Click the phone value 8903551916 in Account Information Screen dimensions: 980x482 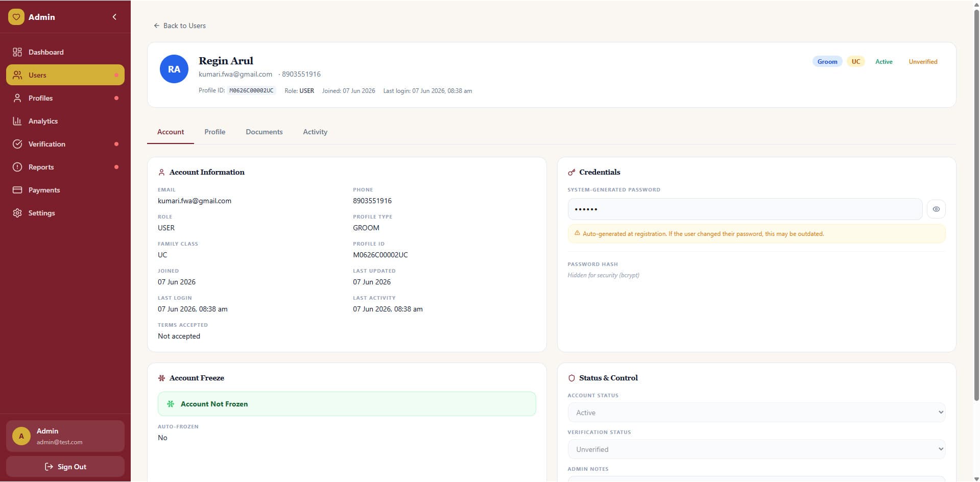[x=372, y=201]
